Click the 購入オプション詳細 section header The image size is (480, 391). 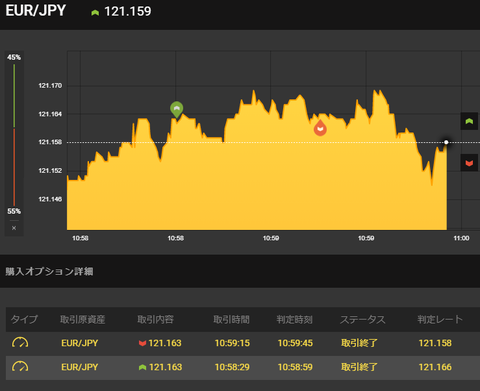tap(49, 271)
